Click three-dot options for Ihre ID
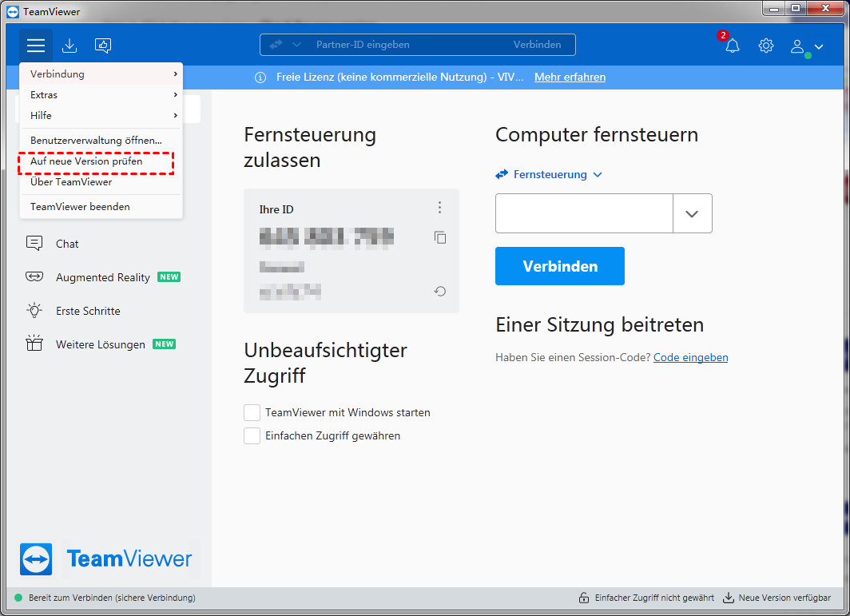Image resolution: width=850 pixels, height=616 pixels. tap(439, 207)
